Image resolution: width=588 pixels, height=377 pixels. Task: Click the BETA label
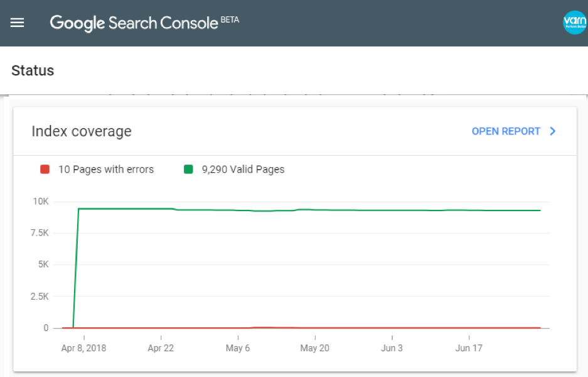click(230, 20)
